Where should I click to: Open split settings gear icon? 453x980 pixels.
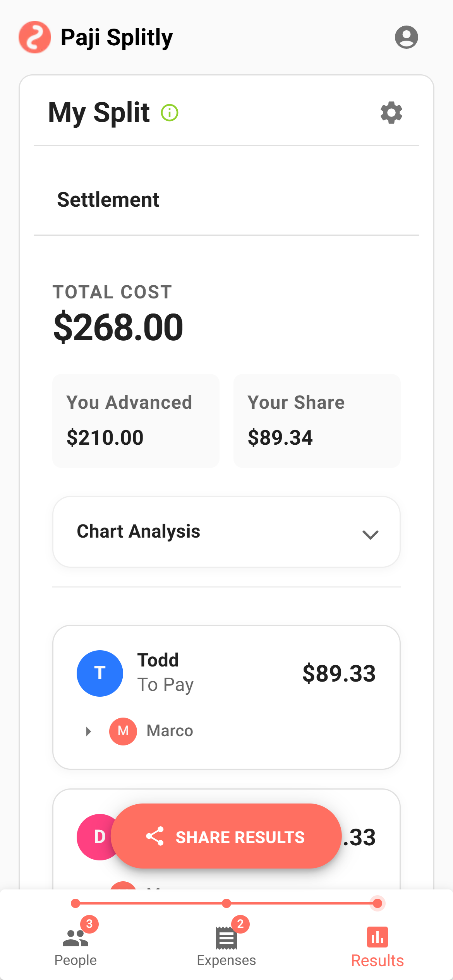point(391,113)
